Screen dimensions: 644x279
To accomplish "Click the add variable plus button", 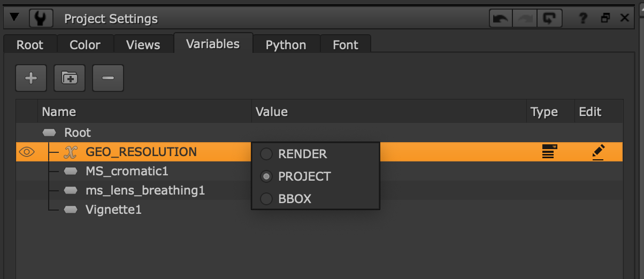I will click(x=31, y=79).
